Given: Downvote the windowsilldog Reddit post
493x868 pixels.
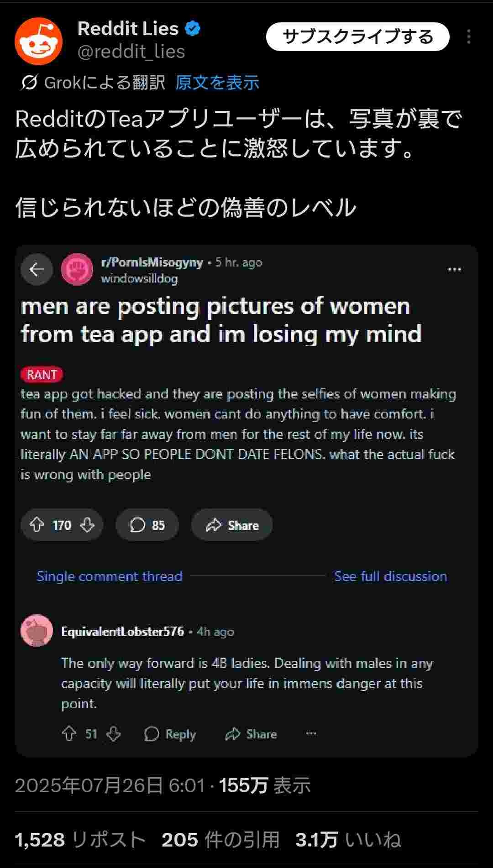Looking at the screenshot, I should point(87,525).
